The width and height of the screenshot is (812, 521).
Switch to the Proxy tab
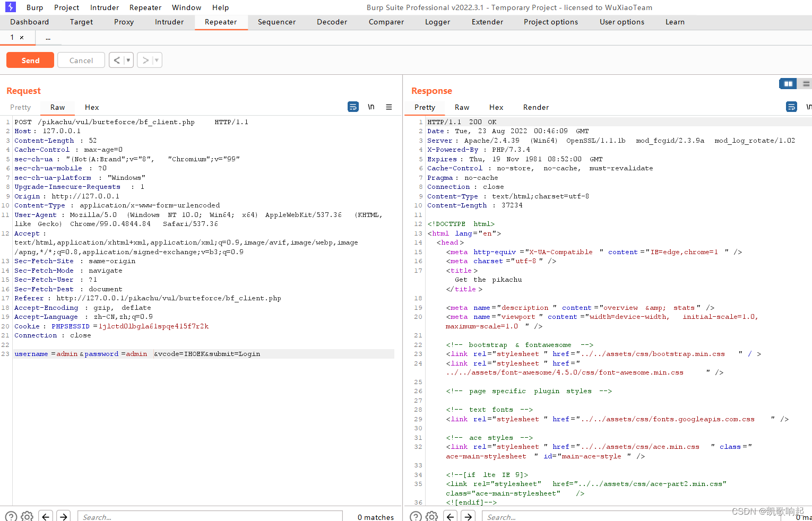point(124,22)
